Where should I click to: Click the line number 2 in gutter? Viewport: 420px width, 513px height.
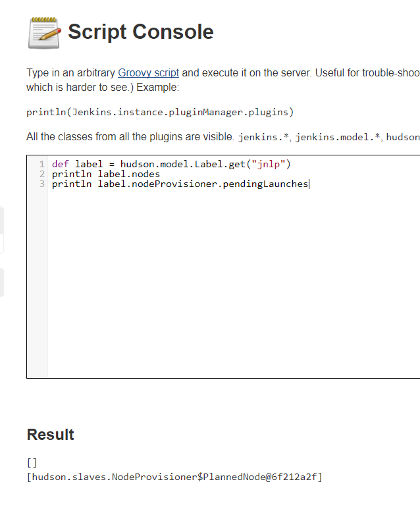coord(42,174)
